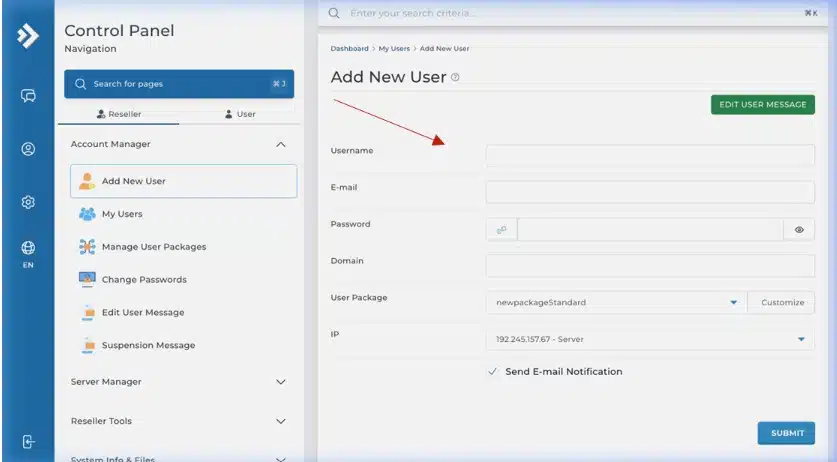Click the Search for pages field
The height and width of the screenshot is (462, 837).
click(179, 84)
